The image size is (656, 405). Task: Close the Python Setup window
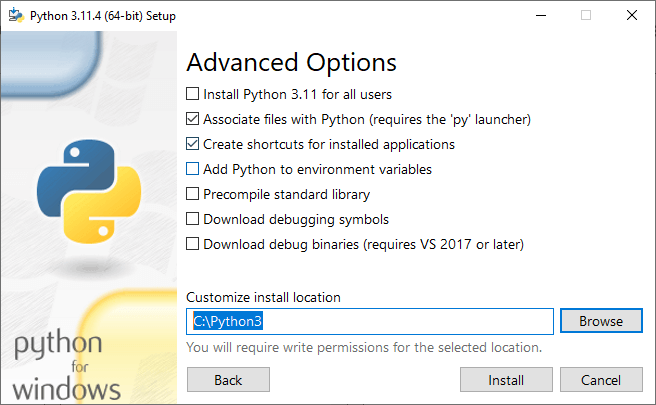click(x=631, y=15)
